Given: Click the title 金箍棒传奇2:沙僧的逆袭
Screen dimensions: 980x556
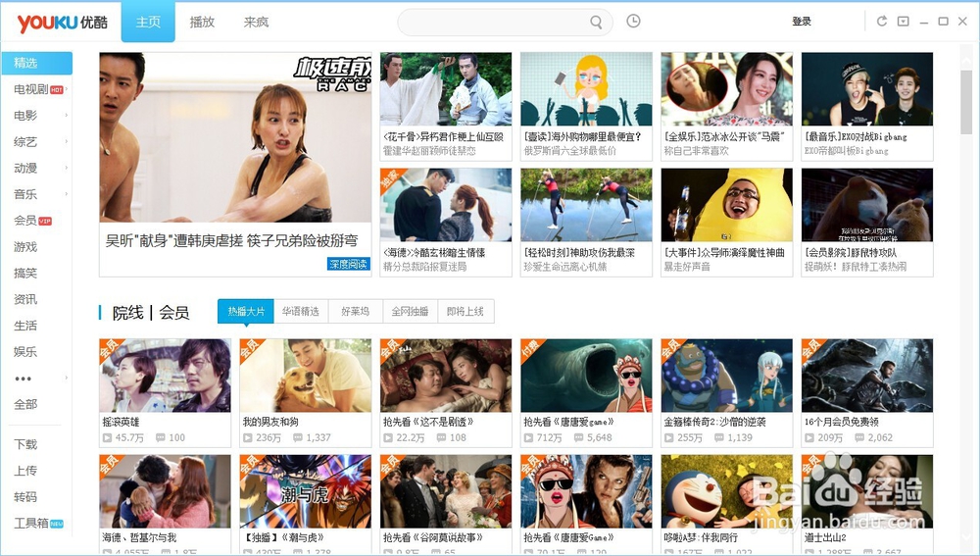Looking at the screenshot, I should (x=714, y=423).
